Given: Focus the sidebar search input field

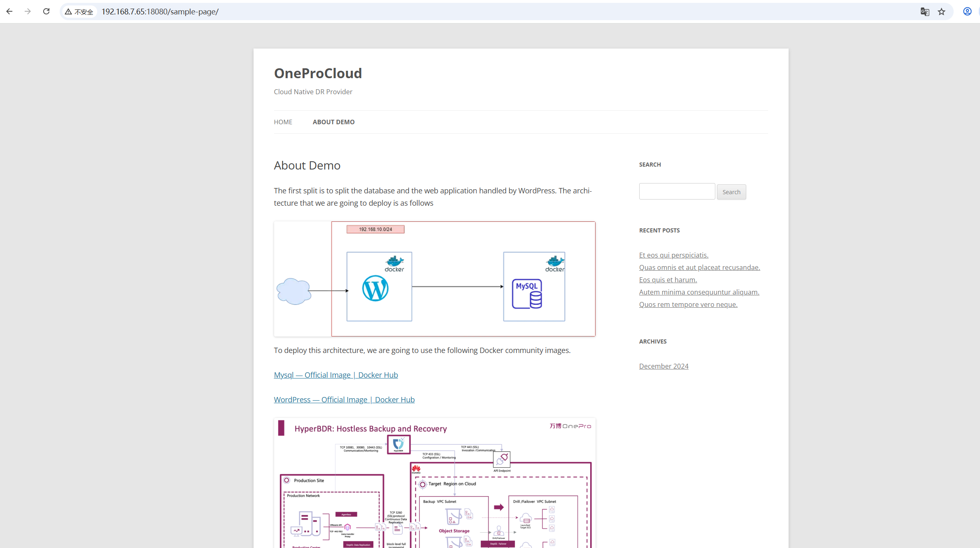Looking at the screenshot, I should coord(677,191).
